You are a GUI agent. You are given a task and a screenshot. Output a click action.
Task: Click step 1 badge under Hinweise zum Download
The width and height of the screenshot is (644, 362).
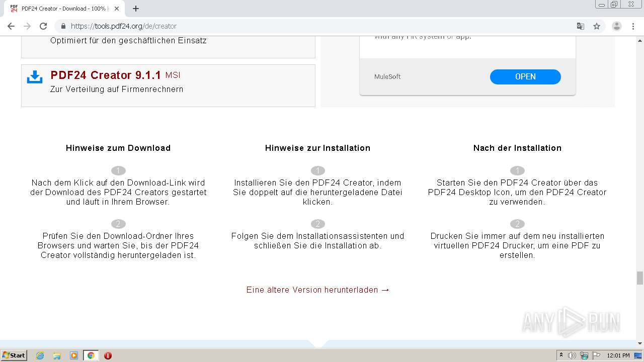[x=118, y=170]
